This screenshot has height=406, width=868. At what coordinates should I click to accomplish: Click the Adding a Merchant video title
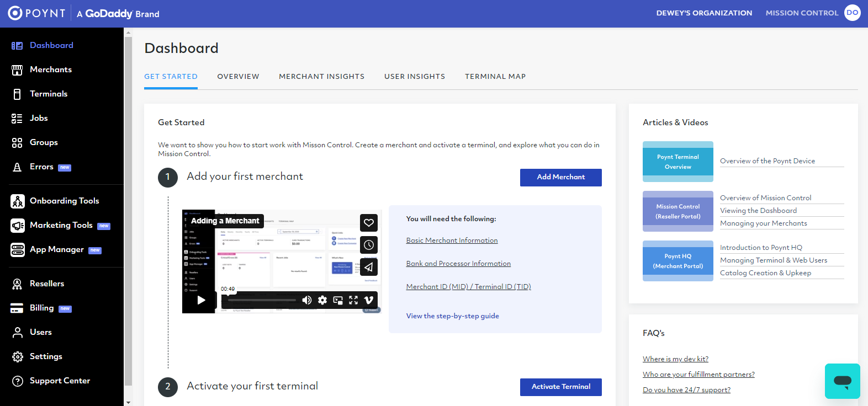pos(225,221)
